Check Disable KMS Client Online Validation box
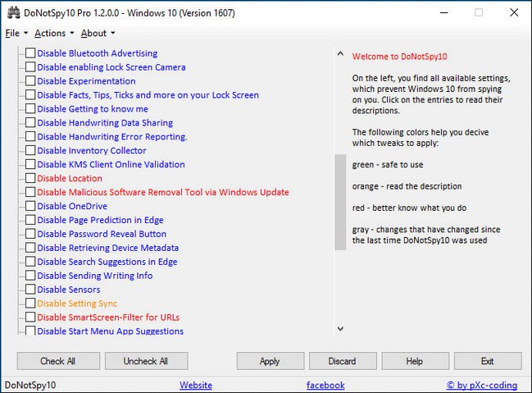Screen dimensions: 532x393 coord(30,164)
